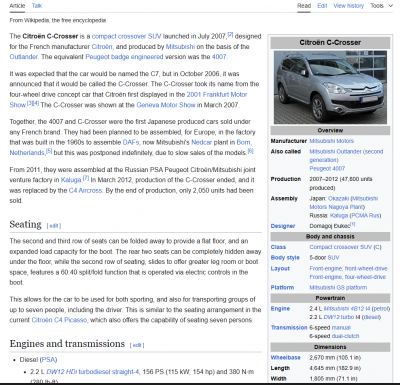
Task: Open the Platform label link
Action: coord(282,288)
